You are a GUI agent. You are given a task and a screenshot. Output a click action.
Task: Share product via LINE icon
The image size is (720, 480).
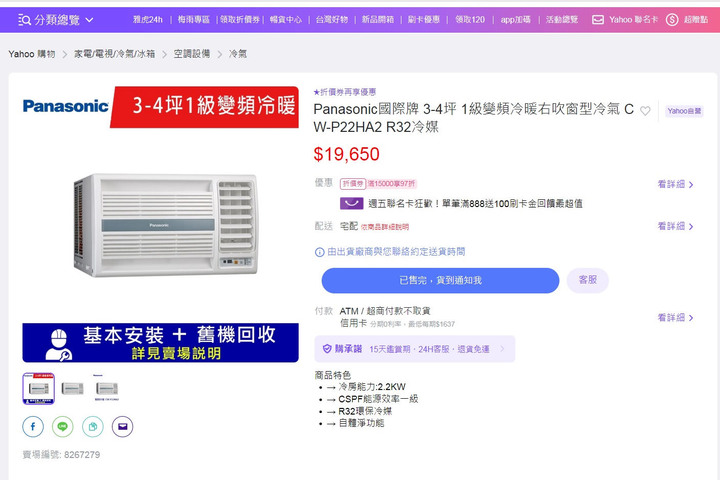click(63, 427)
